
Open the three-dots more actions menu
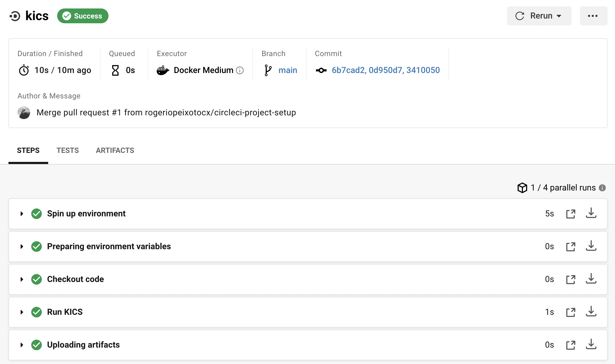tap(593, 16)
